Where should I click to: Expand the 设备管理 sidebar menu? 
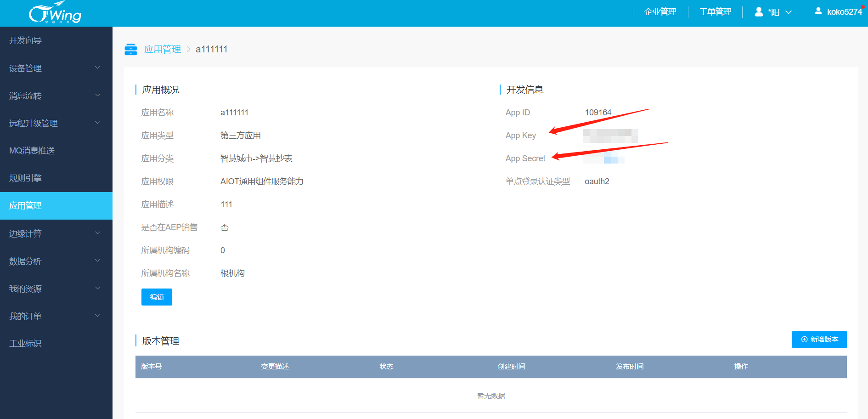pyautogui.click(x=97, y=68)
